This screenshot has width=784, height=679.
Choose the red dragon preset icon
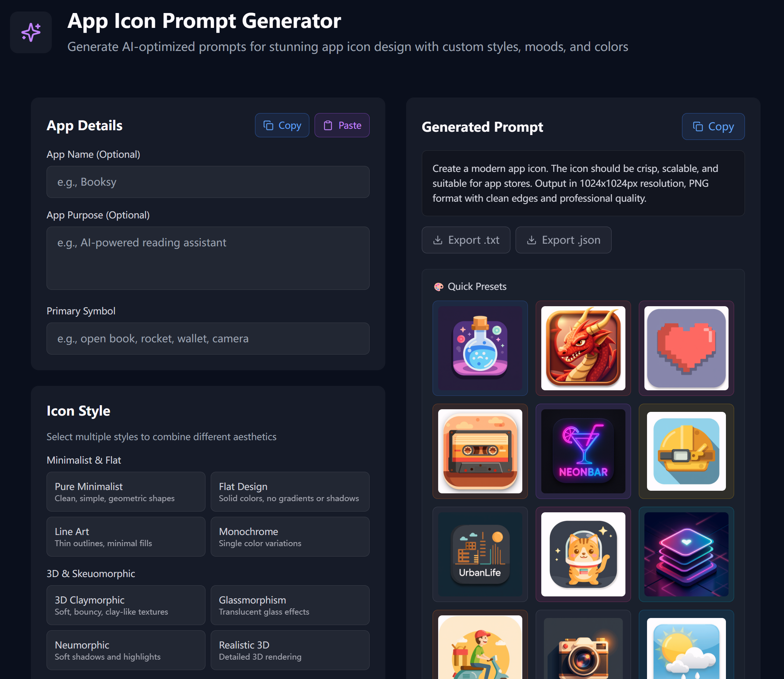(583, 348)
